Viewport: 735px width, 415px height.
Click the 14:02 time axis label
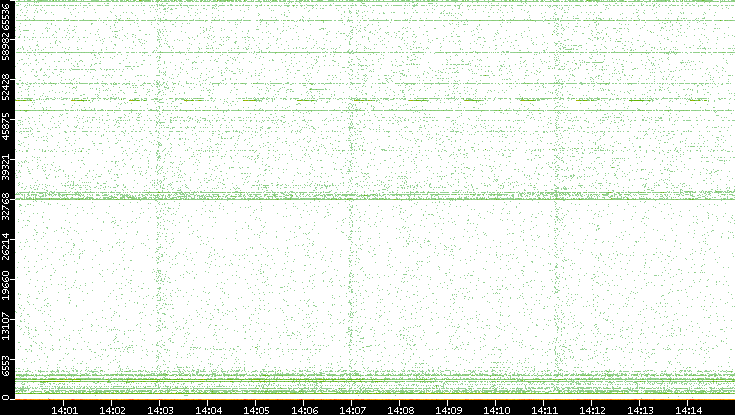pyautogui.click(x=112, y=409)
